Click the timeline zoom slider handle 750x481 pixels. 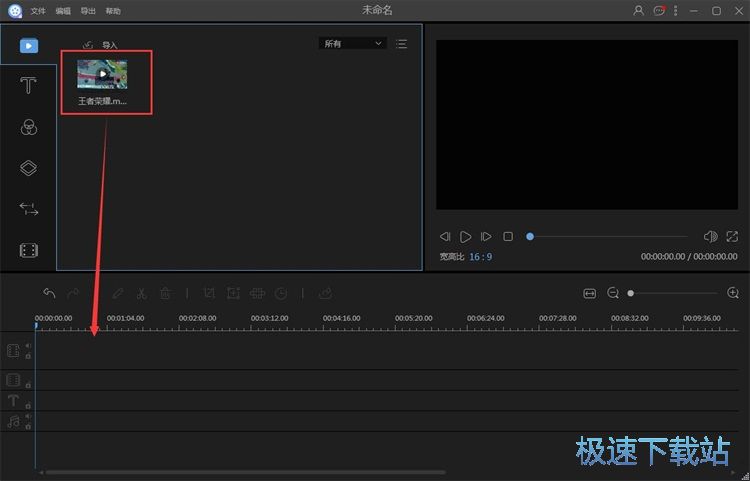(x=631, y=293)
